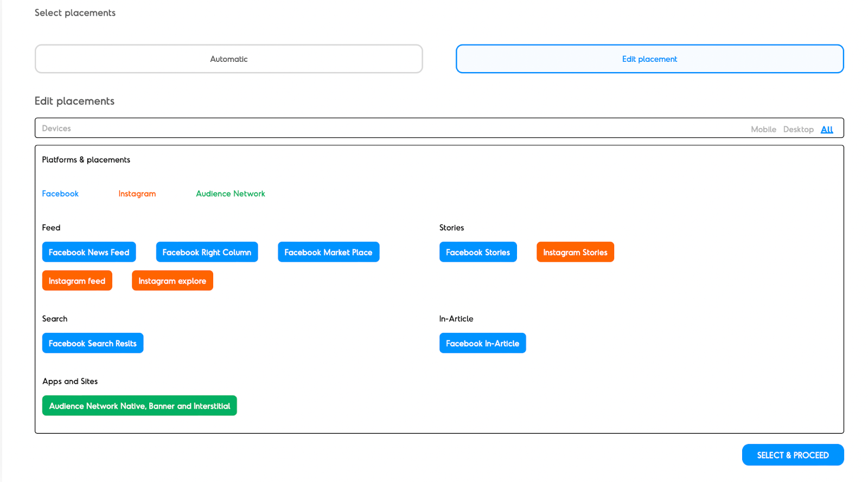Click the Devices field label
The height and width of the screenshot is (482, 868).
point(56,128)
